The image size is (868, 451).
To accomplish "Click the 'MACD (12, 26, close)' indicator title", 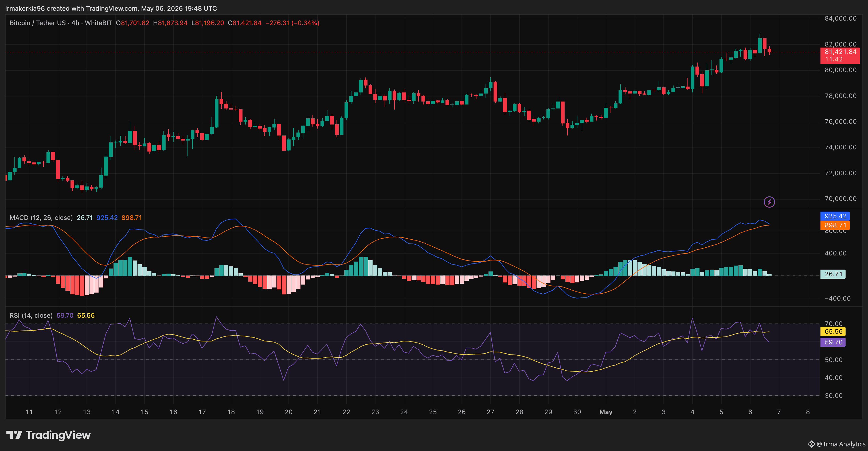I will click(x=41, y=218).
